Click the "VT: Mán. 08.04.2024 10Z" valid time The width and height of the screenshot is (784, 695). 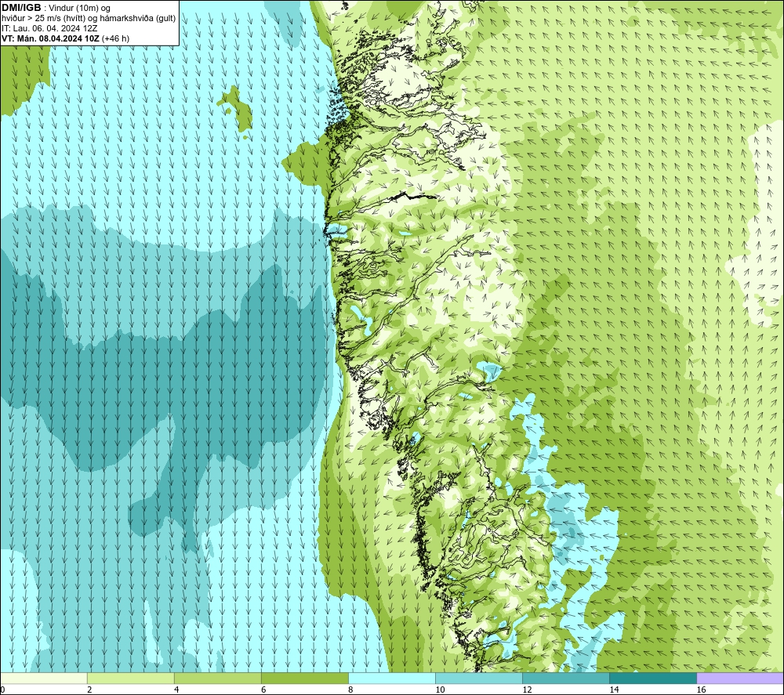pos(50,38)
